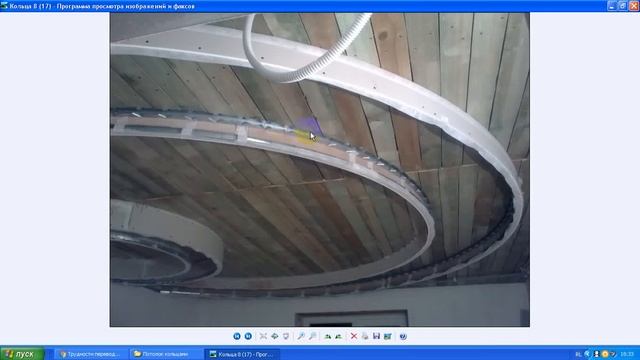Switch to the 'Потолок кольцами' folder window
Image resolution: width=640 pixels, height=360 pixels.
166,354
